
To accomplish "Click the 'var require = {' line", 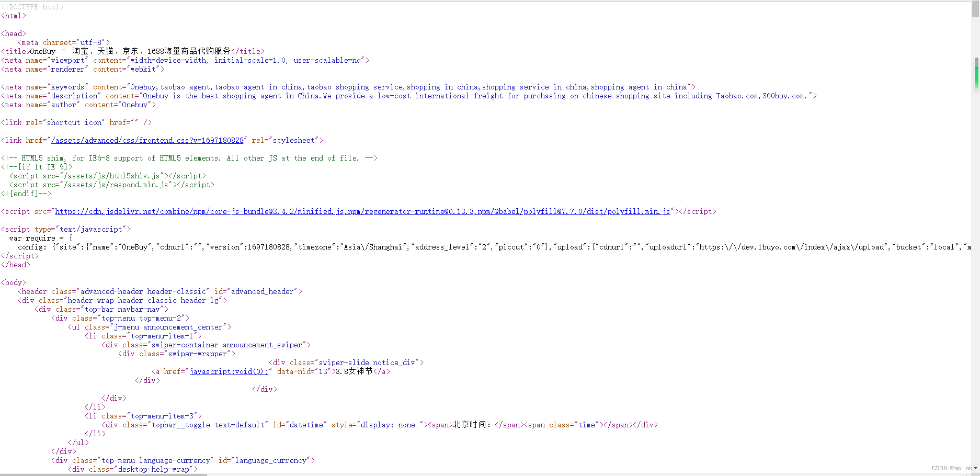I will [41, 238].
